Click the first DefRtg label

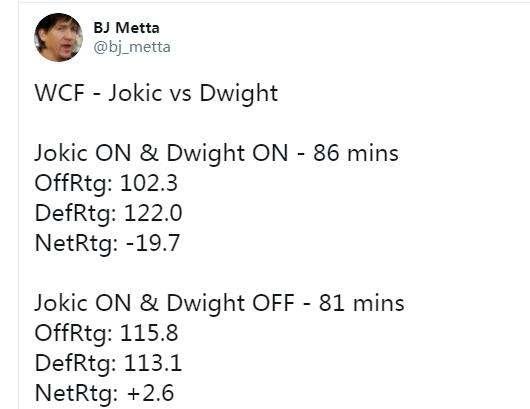[x=76, y=214]
